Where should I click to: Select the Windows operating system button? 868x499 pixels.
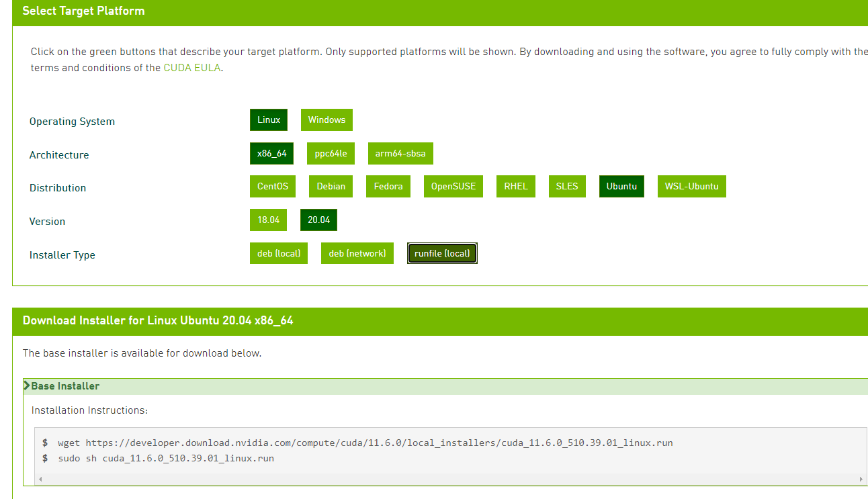pos(327,120)
